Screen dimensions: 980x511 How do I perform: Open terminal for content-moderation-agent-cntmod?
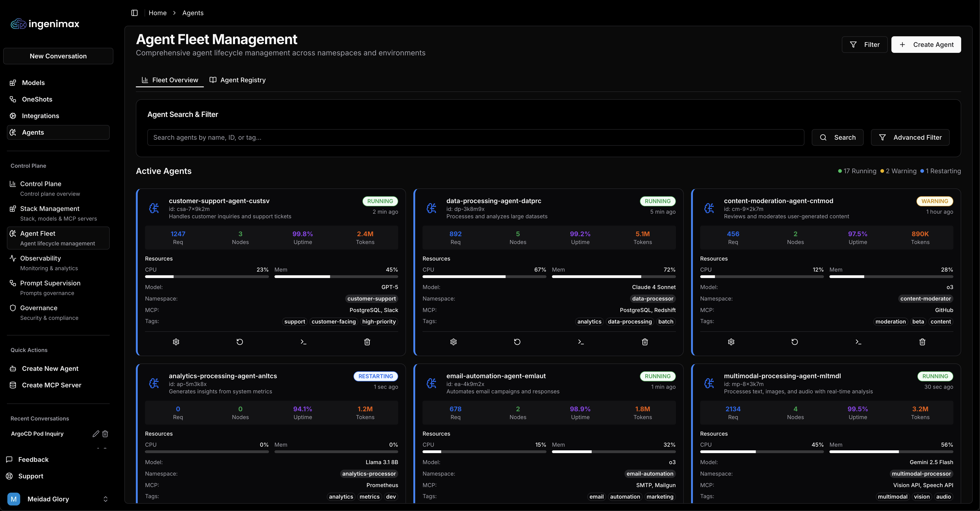858,342
